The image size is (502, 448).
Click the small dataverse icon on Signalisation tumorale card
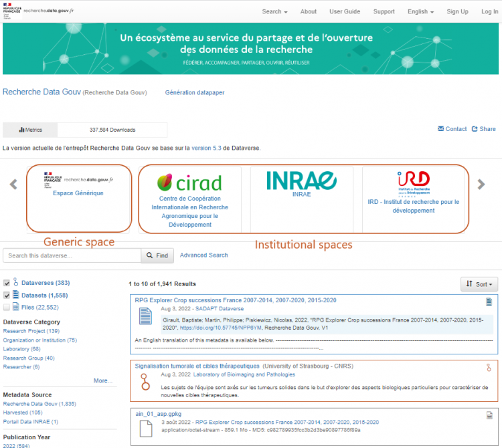click(489, 368)
